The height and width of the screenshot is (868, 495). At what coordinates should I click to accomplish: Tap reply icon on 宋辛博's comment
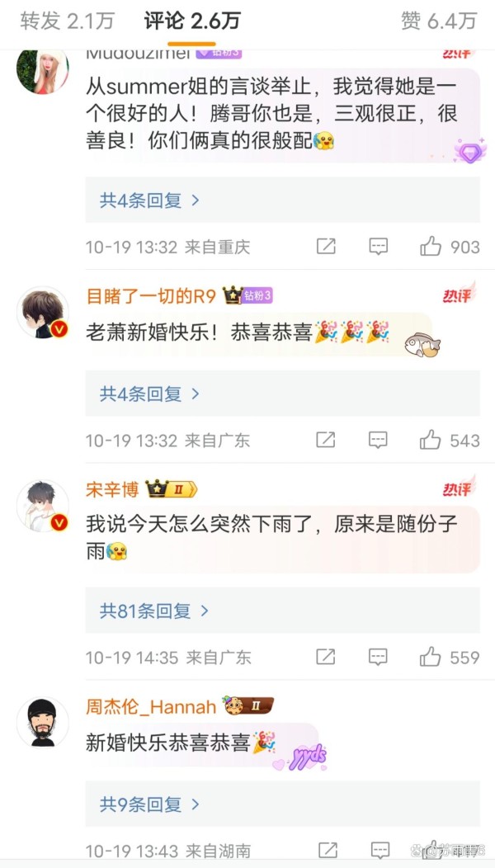point(378,657)
